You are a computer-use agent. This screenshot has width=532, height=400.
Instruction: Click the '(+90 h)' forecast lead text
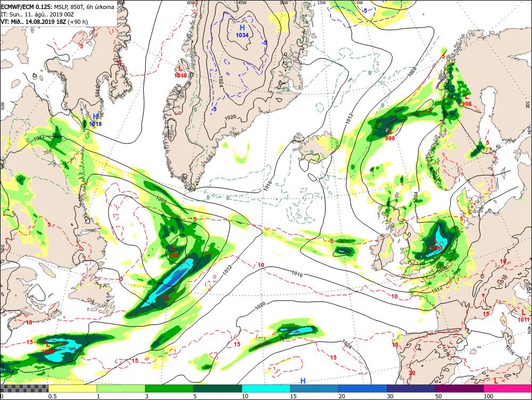(78, 22)
